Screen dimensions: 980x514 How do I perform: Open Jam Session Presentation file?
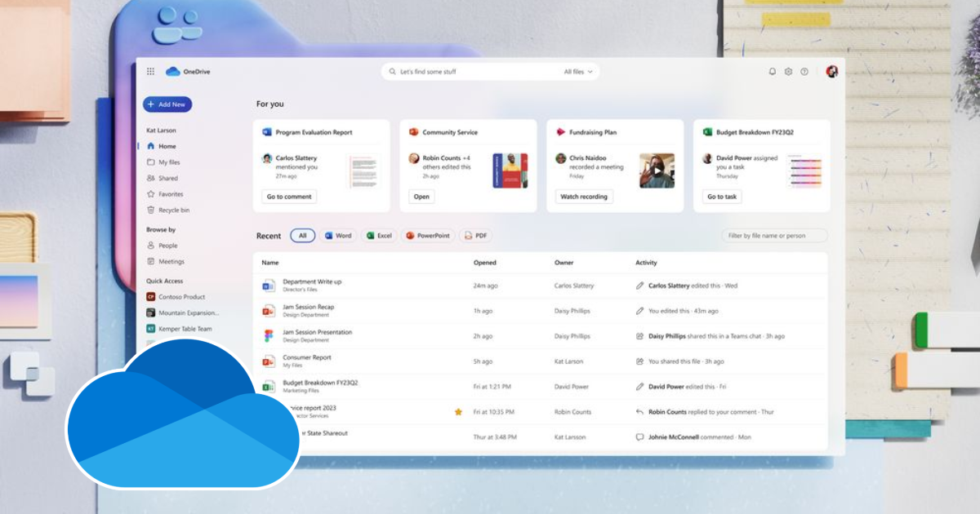coord(318,332)
